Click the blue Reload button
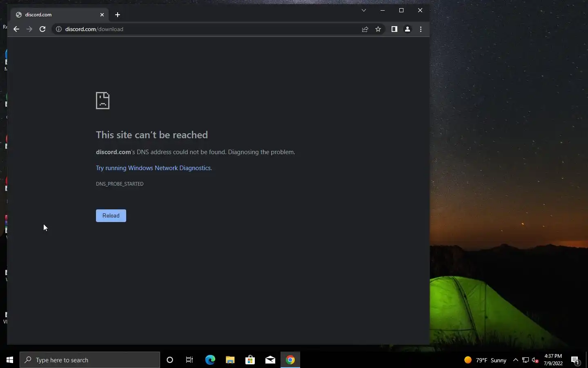588x368 pixels. [x=111, y=215]
